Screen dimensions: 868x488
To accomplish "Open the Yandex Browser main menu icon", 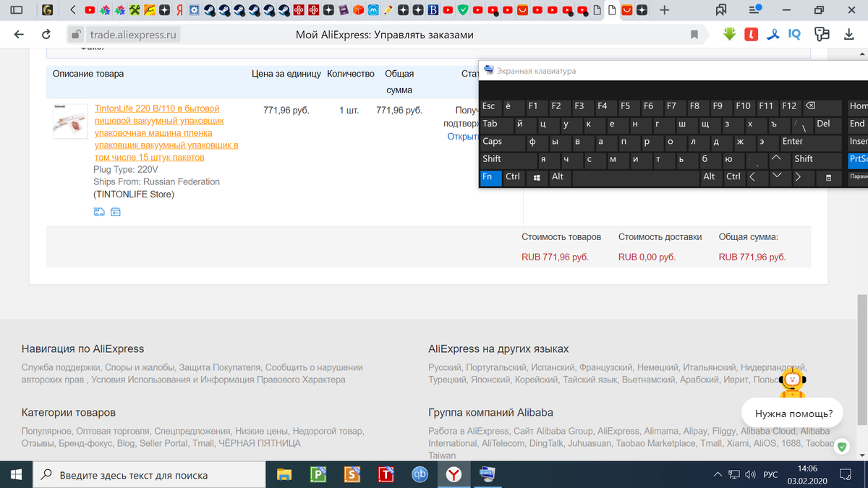I will (x=755, y=10).
